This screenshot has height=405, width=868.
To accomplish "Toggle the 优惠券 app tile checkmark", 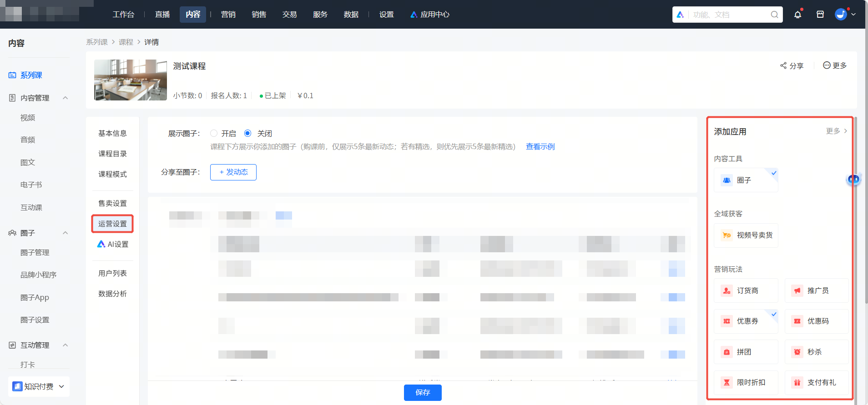I will 773,314.
